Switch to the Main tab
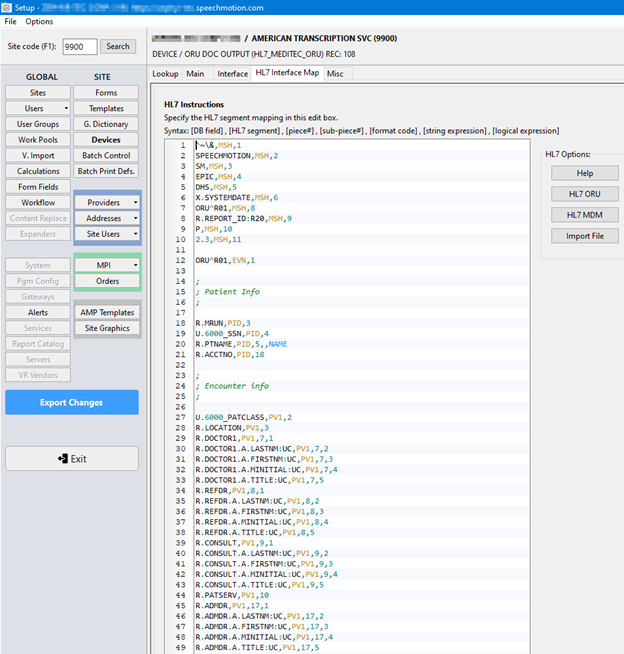 [x=195, y=74]
